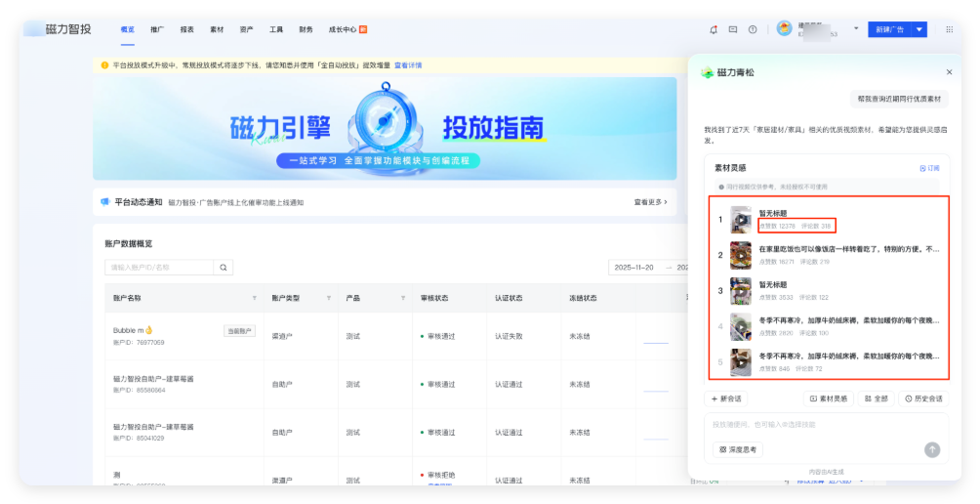The width and height of the screenshot is (980, 504).
Task: Play thumbnail for 在家里吃饭也可以像饭店 video
Action: pos(741,256)
